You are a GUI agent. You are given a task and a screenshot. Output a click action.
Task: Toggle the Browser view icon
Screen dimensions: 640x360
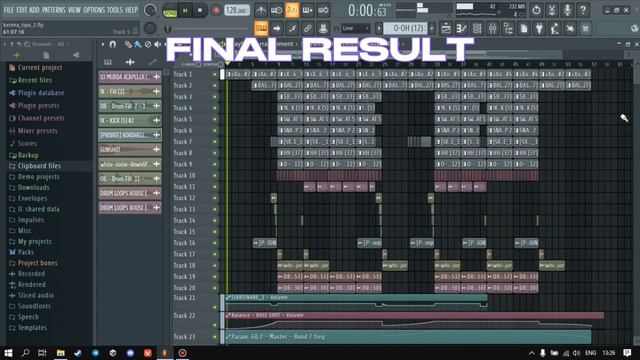click(x=508, y=28)
